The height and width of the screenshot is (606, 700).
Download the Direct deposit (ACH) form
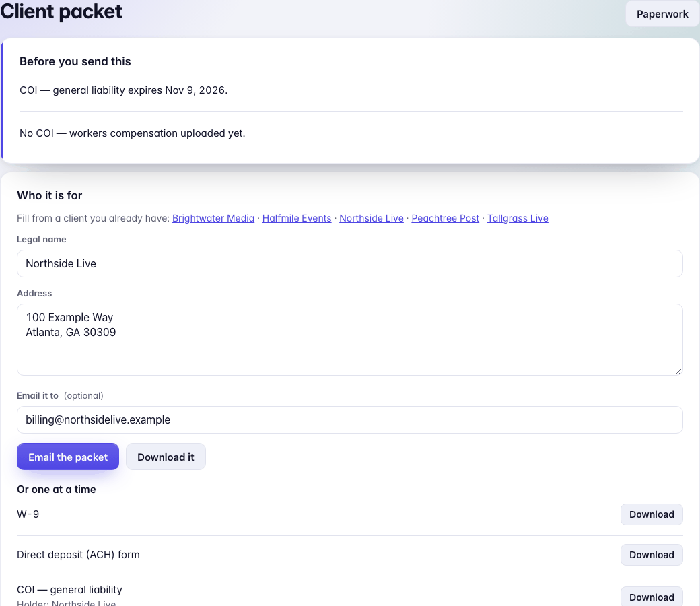(x=652, y=555)
